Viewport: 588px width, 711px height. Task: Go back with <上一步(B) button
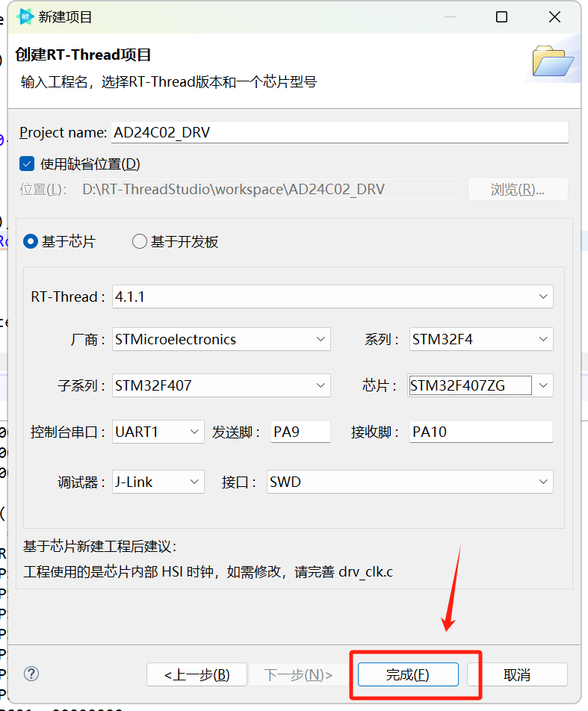[x=197, y=674]
